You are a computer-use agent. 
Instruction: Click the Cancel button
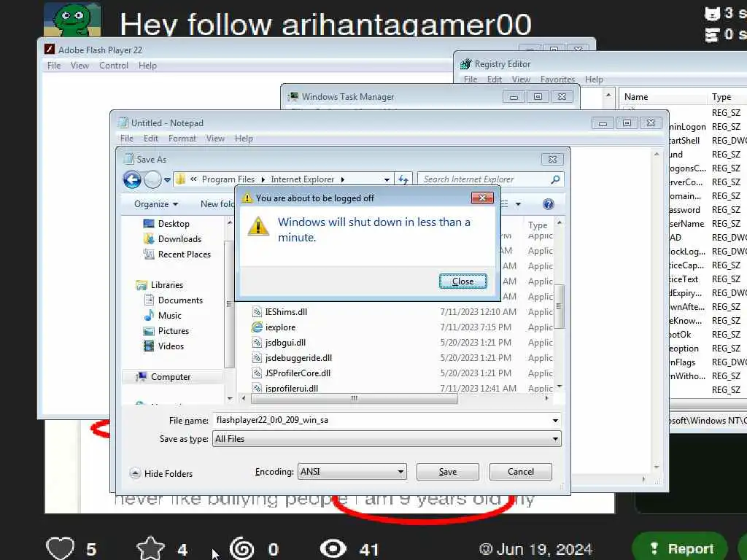point(520,472)
